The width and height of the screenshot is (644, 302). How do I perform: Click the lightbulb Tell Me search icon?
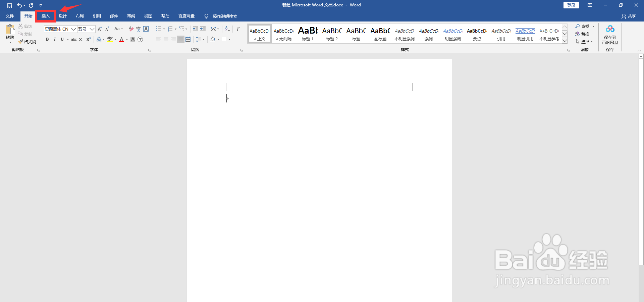click(206, 16)
